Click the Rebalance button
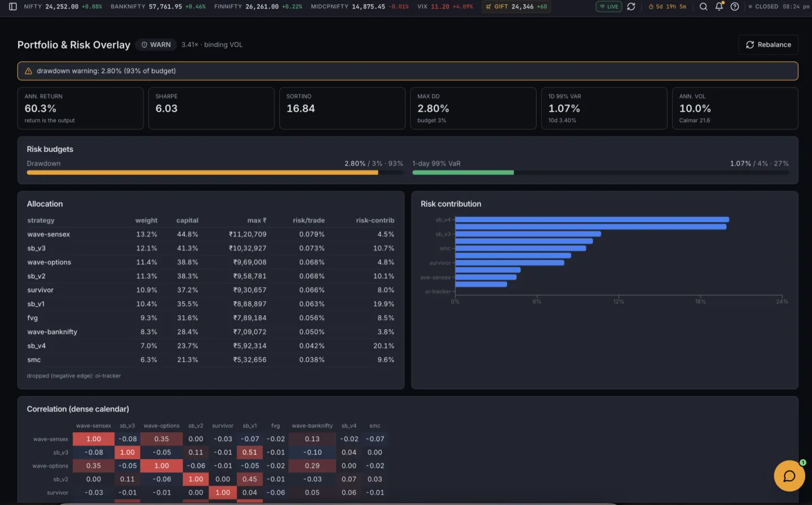Viewport: 812px width, 505px height. pos(769,45)
